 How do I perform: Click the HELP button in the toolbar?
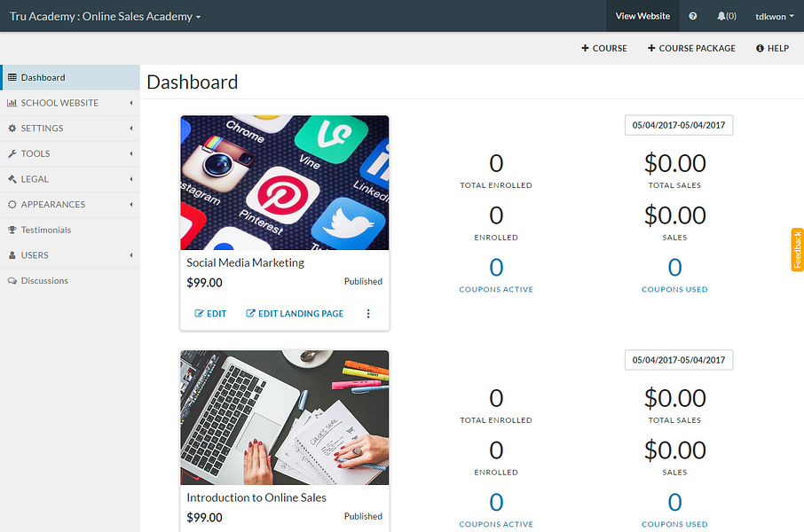click(772, 48)
